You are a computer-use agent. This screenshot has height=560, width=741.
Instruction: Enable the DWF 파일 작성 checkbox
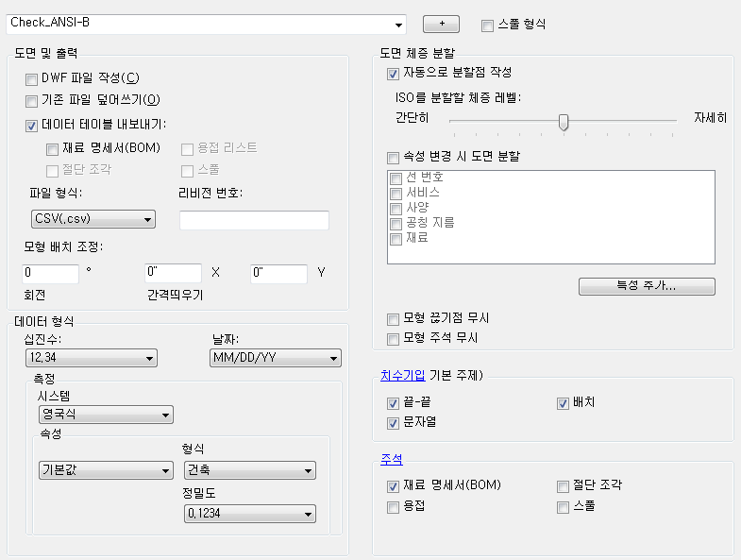tap(32, 78)
